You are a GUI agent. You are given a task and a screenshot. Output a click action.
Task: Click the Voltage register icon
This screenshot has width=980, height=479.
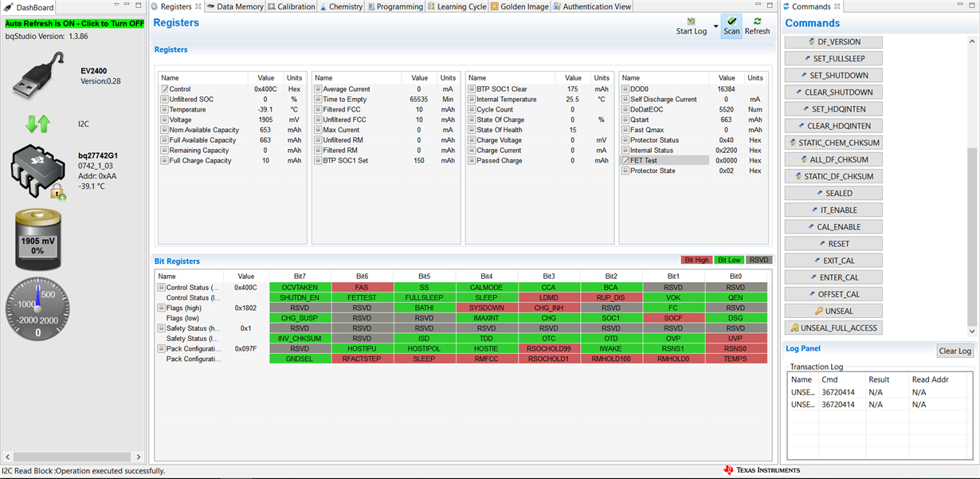165,120
